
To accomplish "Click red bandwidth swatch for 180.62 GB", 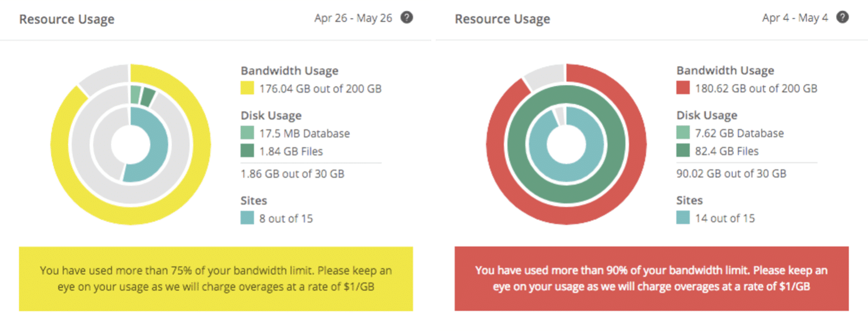I will [x=683, y=88].
